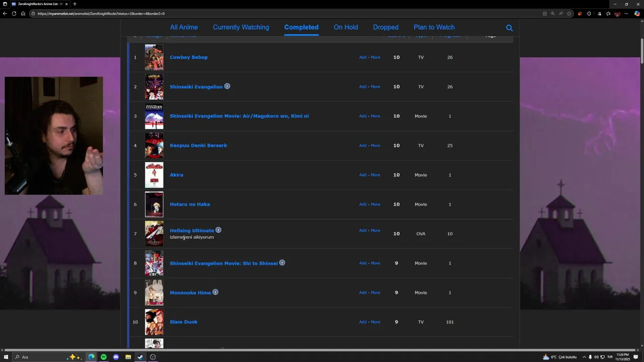Open the anime list search icon
Viewport: 644px width, 362px height.
click(509, 28)
